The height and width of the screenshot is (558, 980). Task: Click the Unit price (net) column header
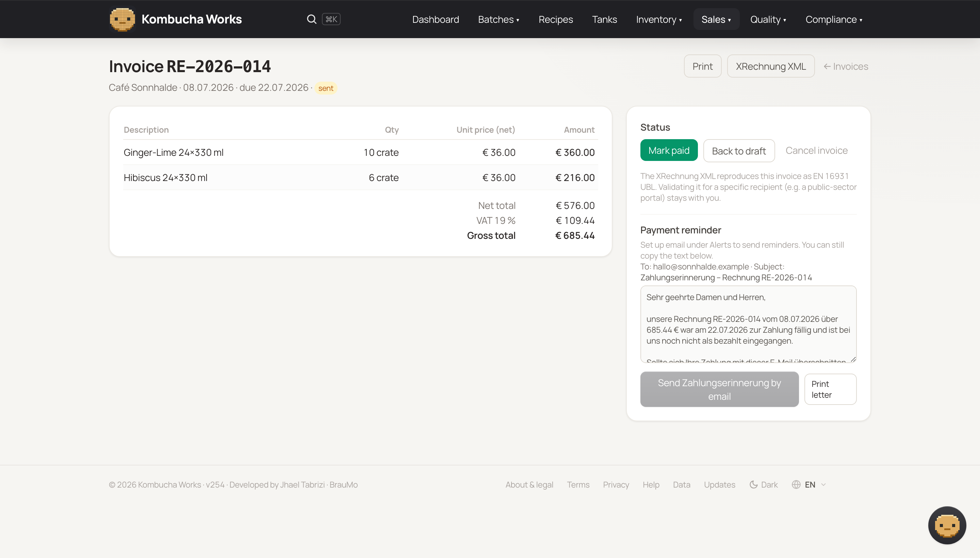[x=486, y=130]
